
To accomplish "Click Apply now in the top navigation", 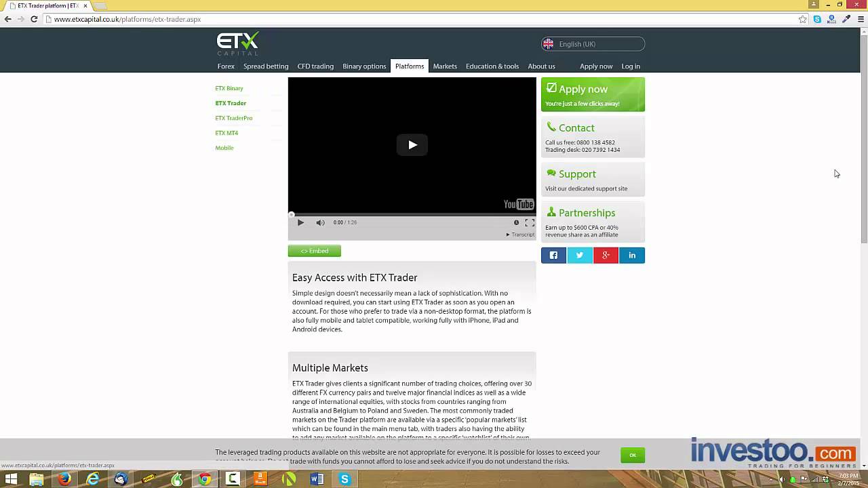I will pyautogui.click(x=596, y=66).
